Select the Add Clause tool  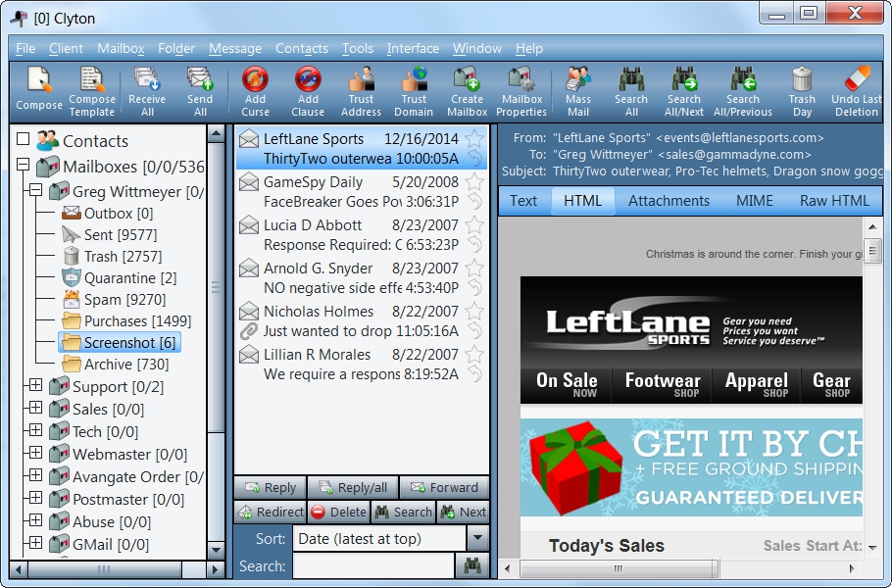point(308,79)
